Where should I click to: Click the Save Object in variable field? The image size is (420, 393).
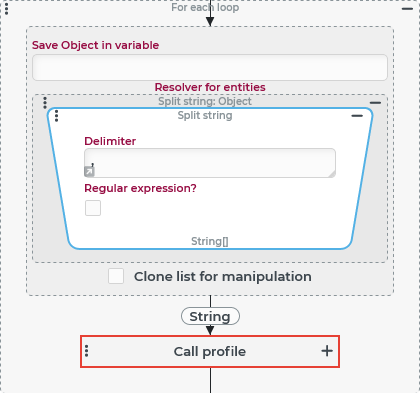tap(210, 67)
